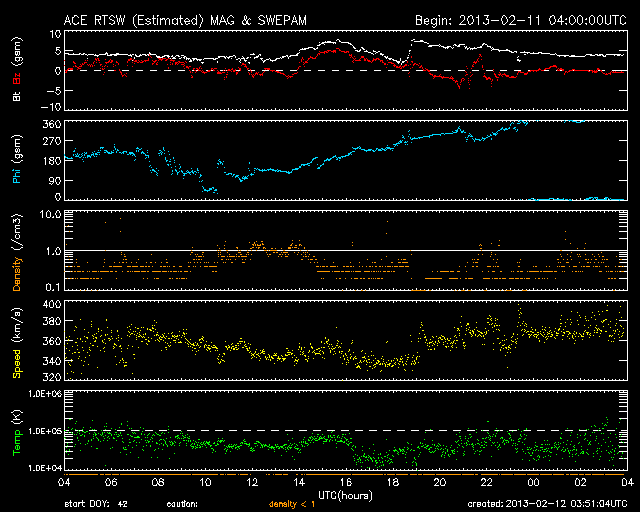The height and width of the screenshot is (512, 640).
Task: Click the yellow 'Speed (km/s)' axis label
Action: click(17, 343)
